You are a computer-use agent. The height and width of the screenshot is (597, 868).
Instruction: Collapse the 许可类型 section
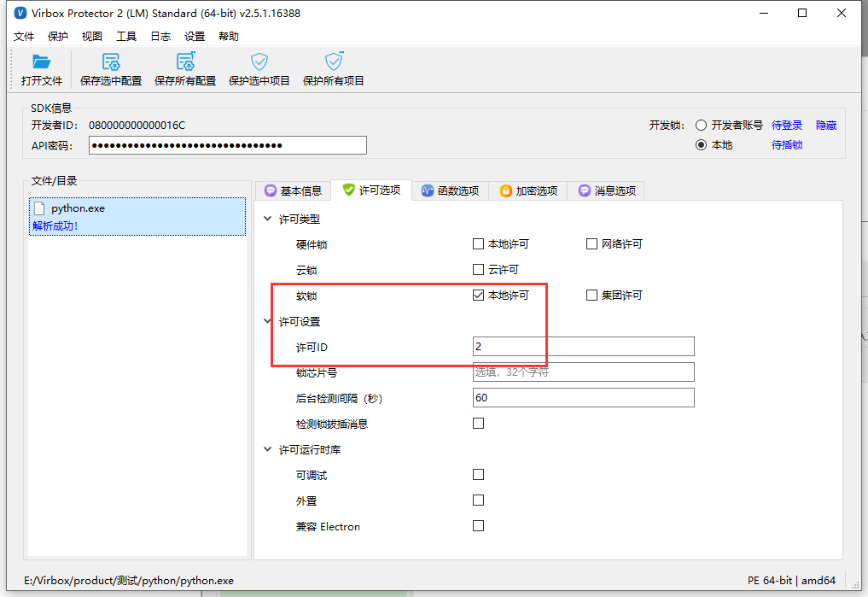pyautogui.click(x=268, y=219)
